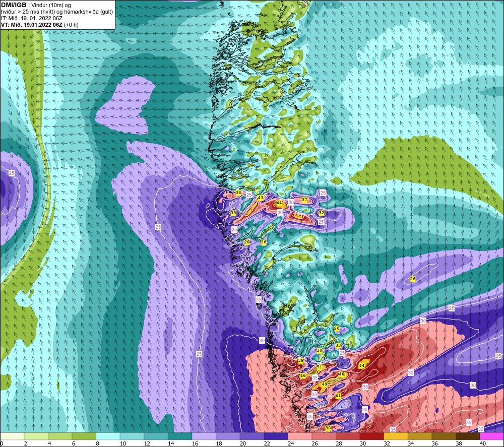Click the 'hviður > 25 m/s (hvítt)' subtitle line
504x447 pixels.
(57, 12)
